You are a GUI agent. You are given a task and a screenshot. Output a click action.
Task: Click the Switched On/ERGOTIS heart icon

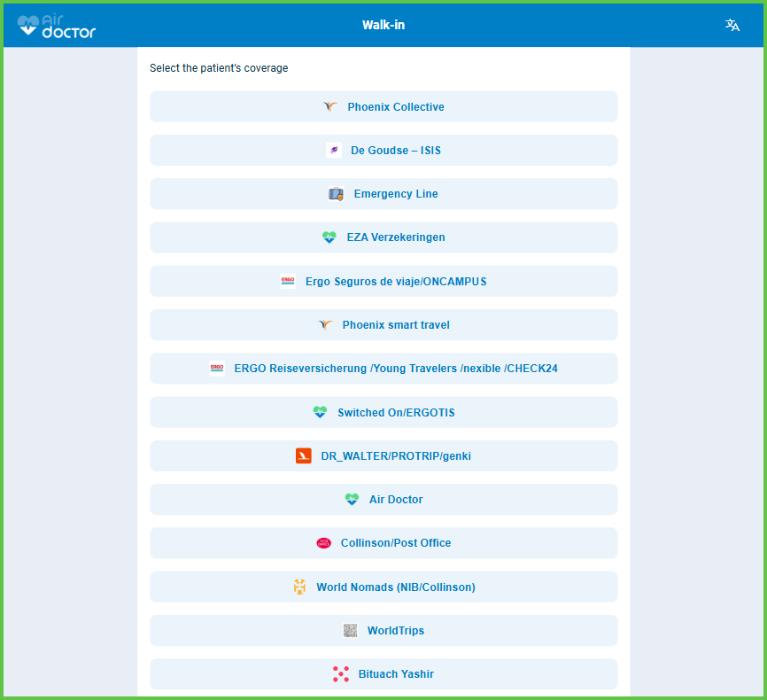(320, 412)
